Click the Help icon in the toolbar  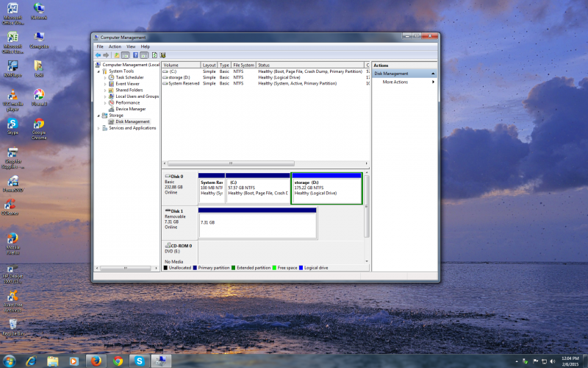tap(135, 55)
